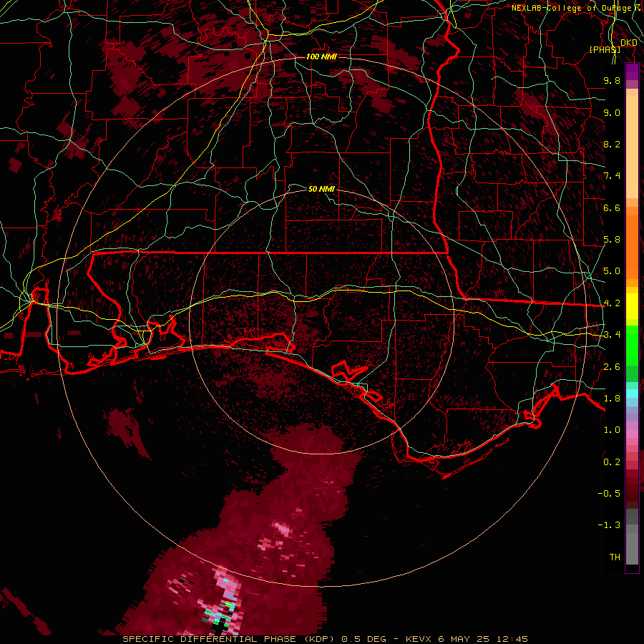The height and width of the screenshot is (644, 644).
Task: Click the [PHAS] units label above the scale
Action: click(605, 49)
